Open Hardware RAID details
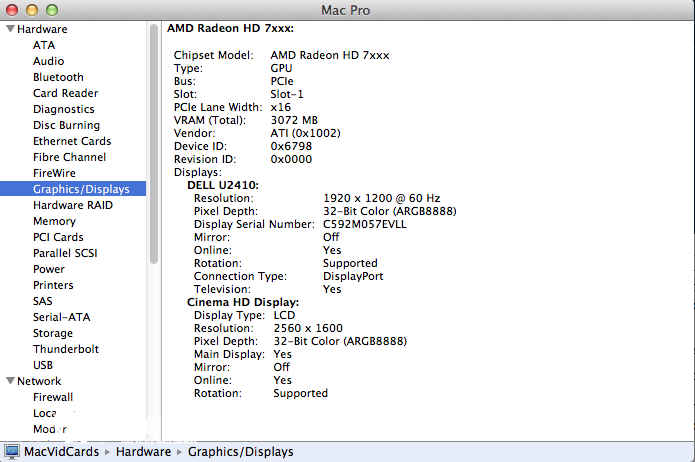Viewport: 695px width, 462px height. point(73,205)
